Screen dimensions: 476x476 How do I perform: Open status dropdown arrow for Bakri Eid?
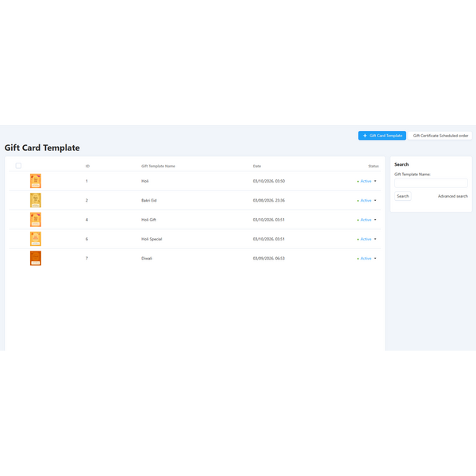pos(375,201)
